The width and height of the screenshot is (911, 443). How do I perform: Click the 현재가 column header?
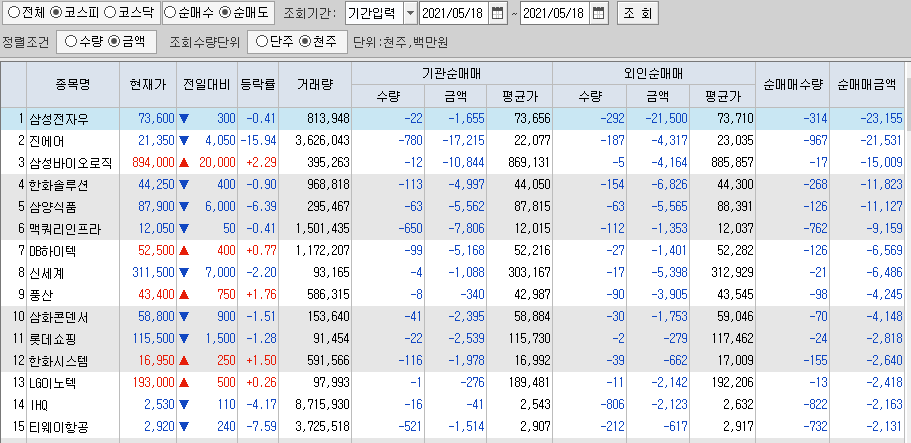click(148, 84)
